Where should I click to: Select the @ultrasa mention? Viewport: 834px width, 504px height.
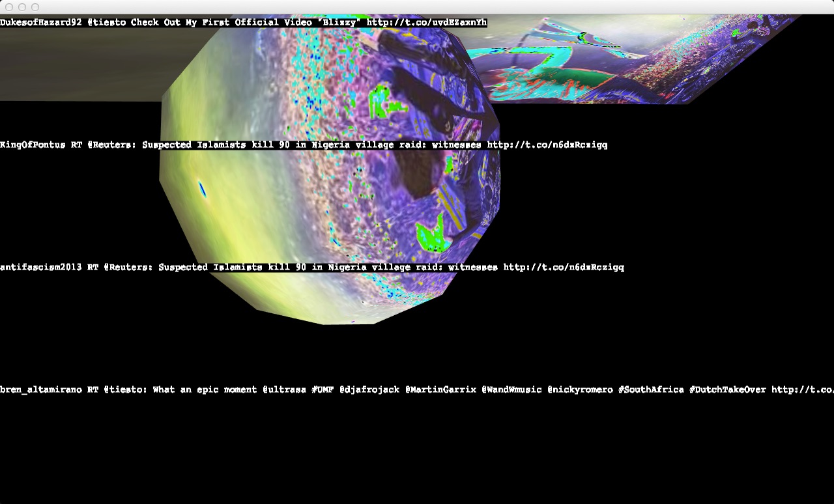coord(284,390)
